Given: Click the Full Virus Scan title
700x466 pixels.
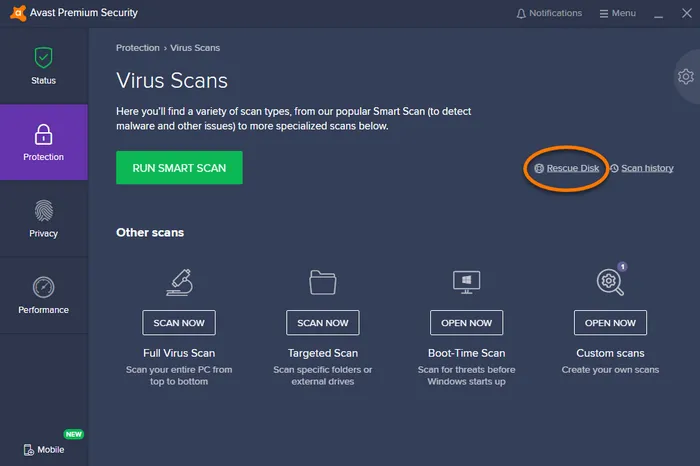Looking at the screenshot, I should coord(179,353).
